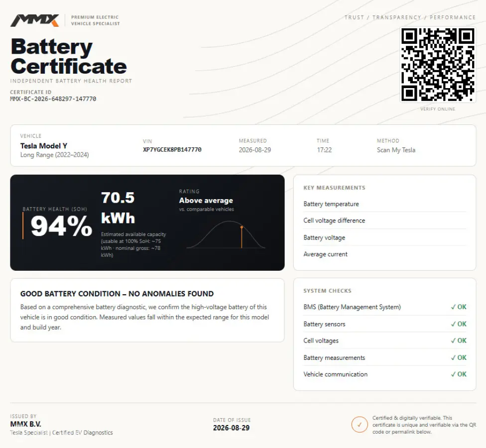486x448 pixels.
Task: Click the Vehicle communication check row
Action: (x=384, y=374)
